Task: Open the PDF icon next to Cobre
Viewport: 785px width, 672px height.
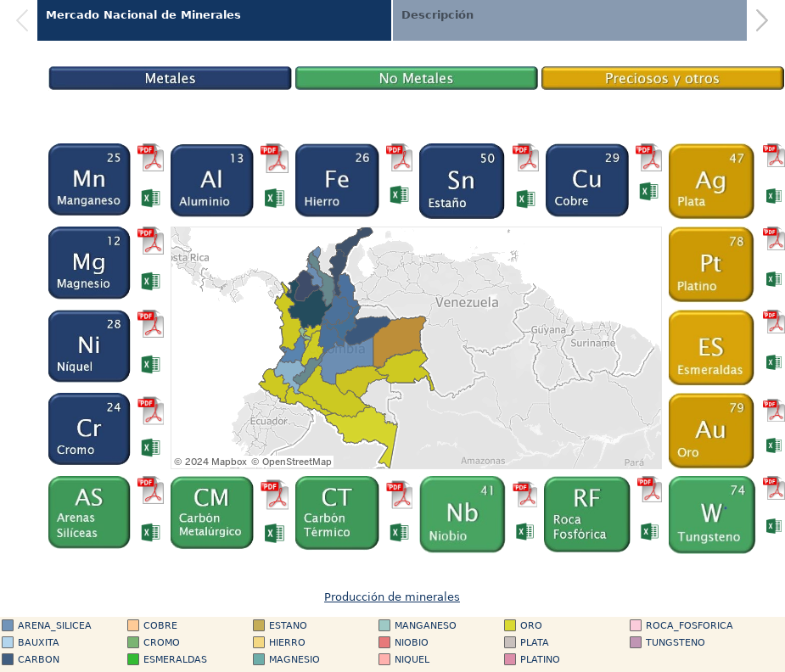Action: [x=649, y=159]
